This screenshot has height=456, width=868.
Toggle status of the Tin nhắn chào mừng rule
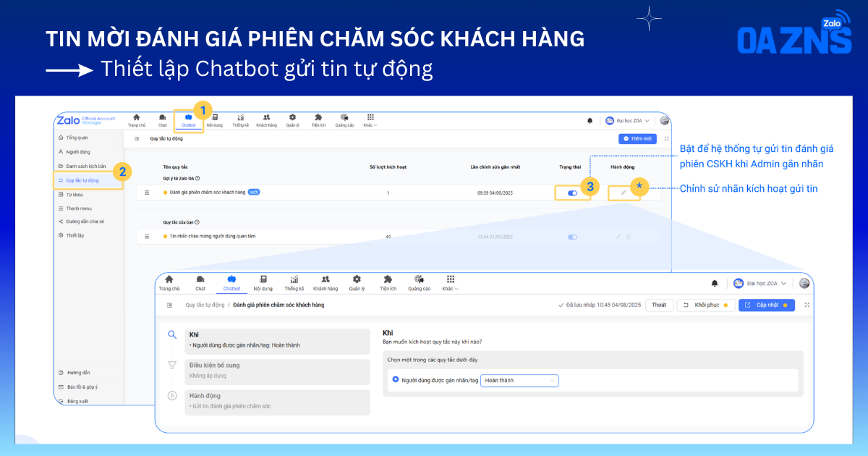(x=573, y=237)
